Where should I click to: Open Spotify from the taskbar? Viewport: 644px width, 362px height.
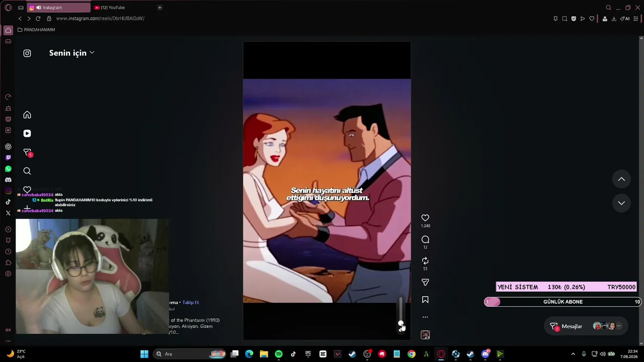pos(279,354)
